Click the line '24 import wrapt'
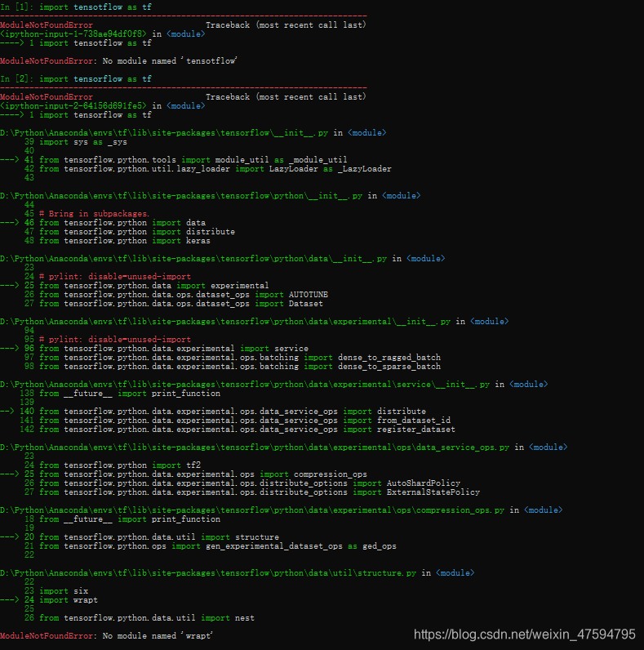The height and width of the screenshot is (650, 644). coord(49,601)
